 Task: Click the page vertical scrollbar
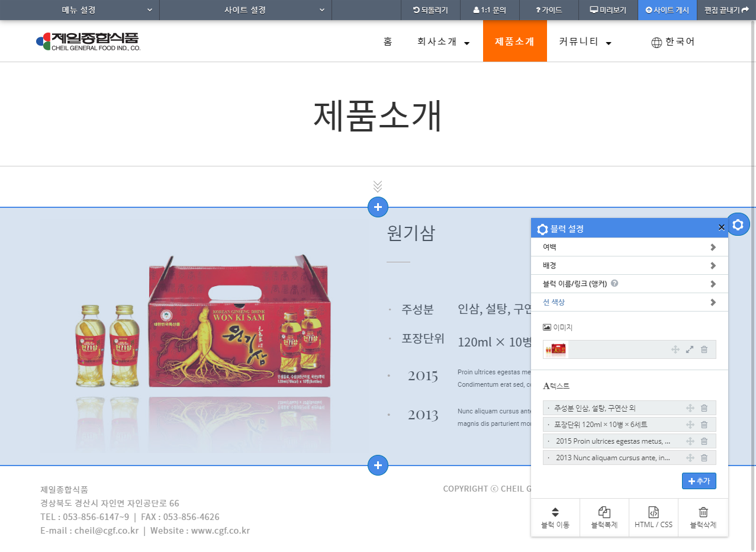[x=753, y=284]
